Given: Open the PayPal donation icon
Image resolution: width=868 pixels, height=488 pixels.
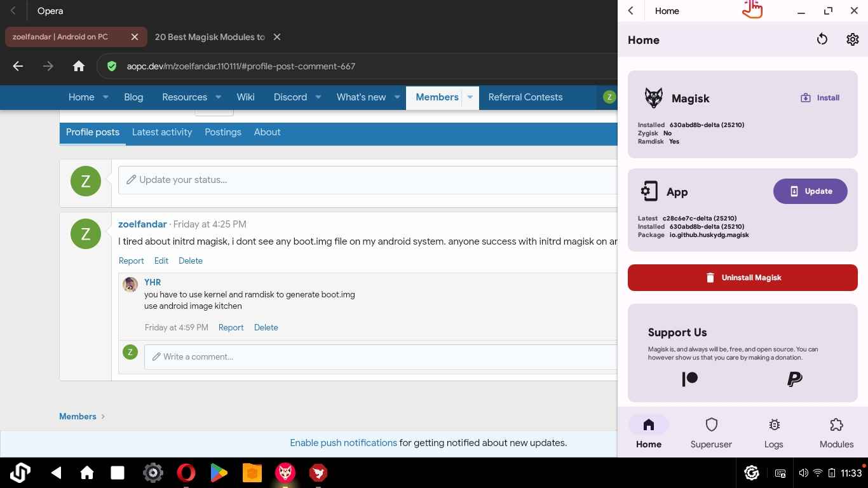Looking at the screenshot, I should pos(794,379).
